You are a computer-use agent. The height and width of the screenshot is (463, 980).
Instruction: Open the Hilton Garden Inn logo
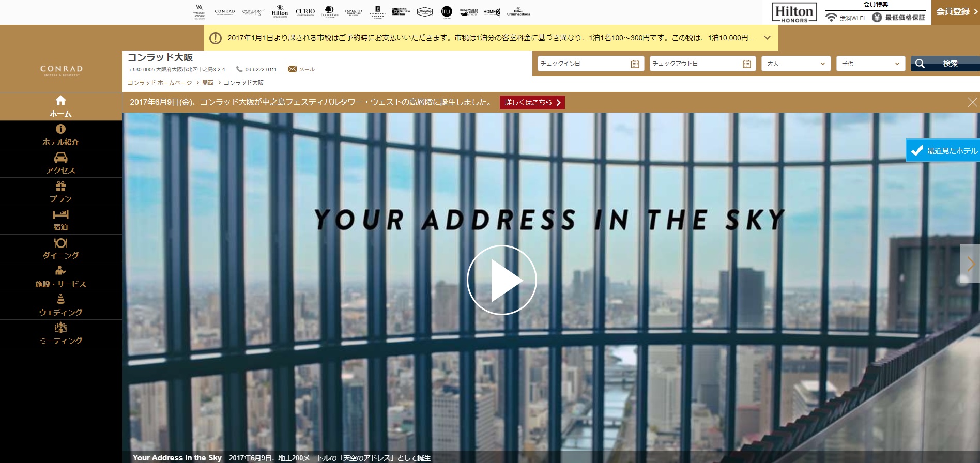point(401,11)
